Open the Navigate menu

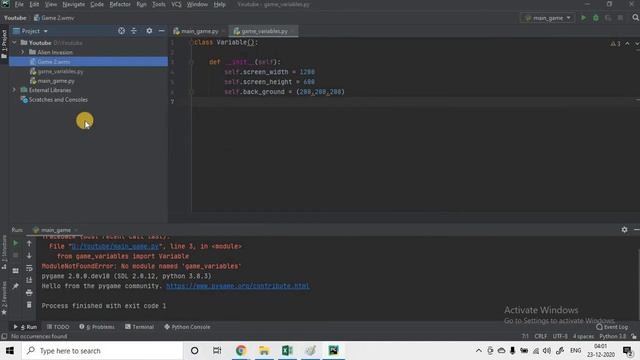[73, 4]
